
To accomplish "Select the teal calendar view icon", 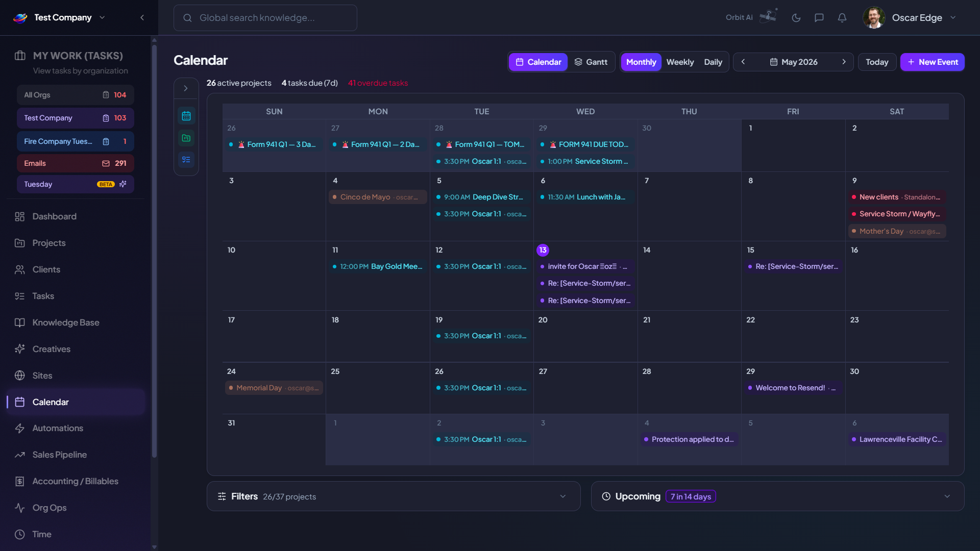I will coord(186,116).
